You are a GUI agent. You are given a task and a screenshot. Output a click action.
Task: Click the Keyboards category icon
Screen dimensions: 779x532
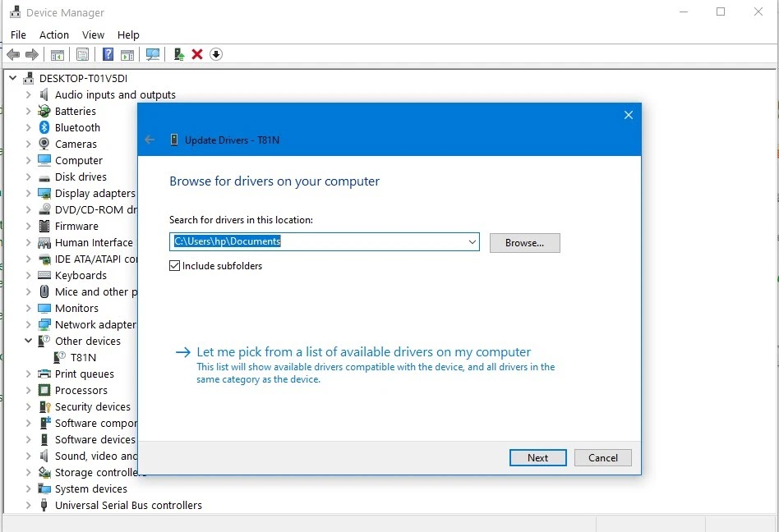[x=44, y=275]
